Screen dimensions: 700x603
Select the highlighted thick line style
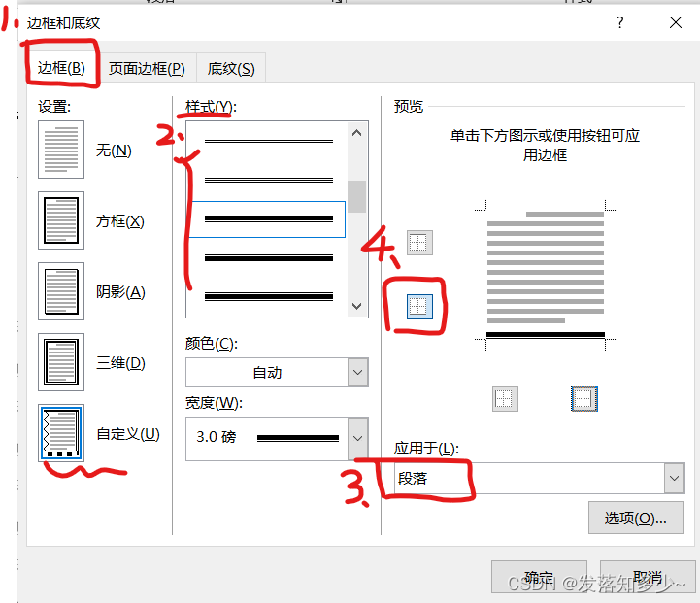coord(267,219)
